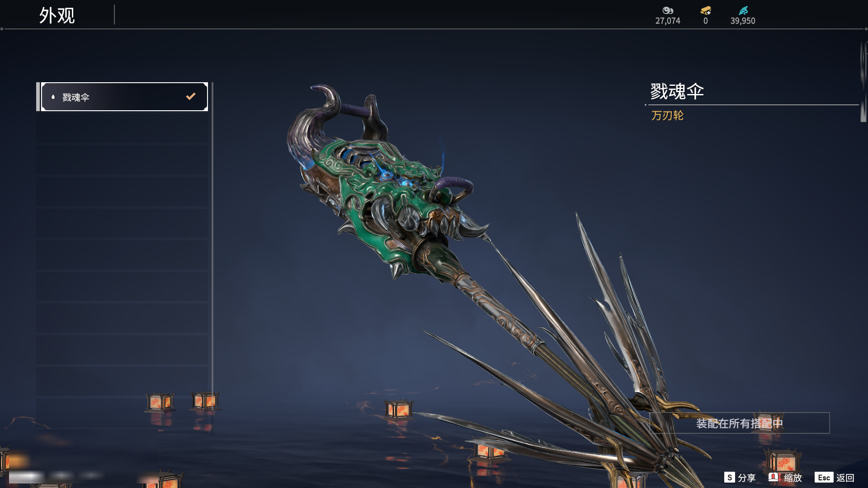Select the 戮魂伞 skin list entry
The image size is (868, 488).
[124, 97]
